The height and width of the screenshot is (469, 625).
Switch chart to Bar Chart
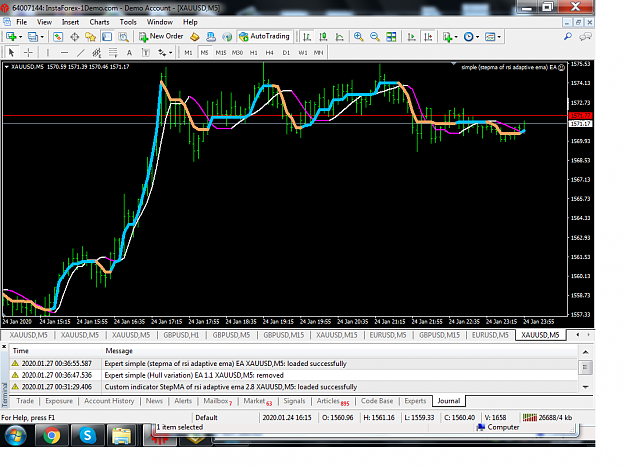pyautogui.click(x=307, y=37)
